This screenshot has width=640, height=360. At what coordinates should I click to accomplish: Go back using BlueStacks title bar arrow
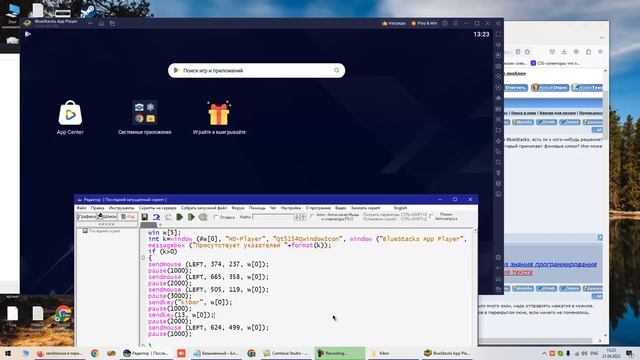click(91, 23)
